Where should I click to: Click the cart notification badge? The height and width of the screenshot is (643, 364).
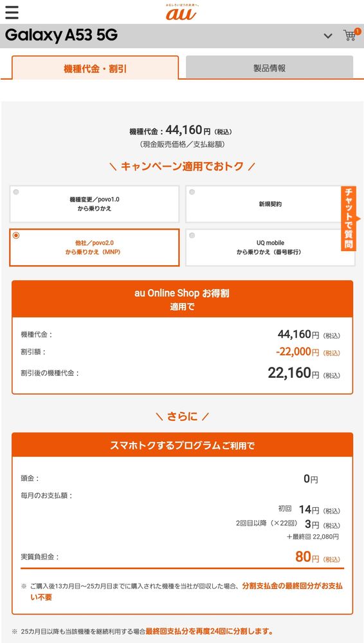tap(358, 31)
